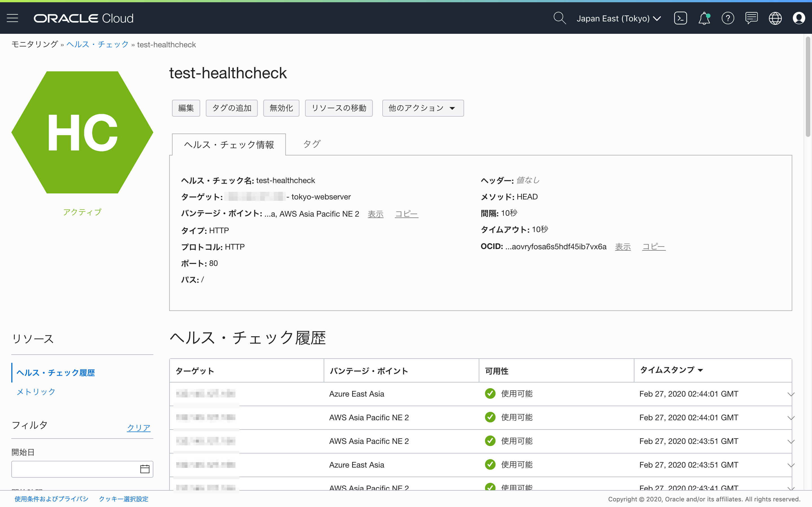Open the hamburger navigation menu
The height and width of the screenshot is (507, 812).
pyautogui.click(x=12, y=18)
